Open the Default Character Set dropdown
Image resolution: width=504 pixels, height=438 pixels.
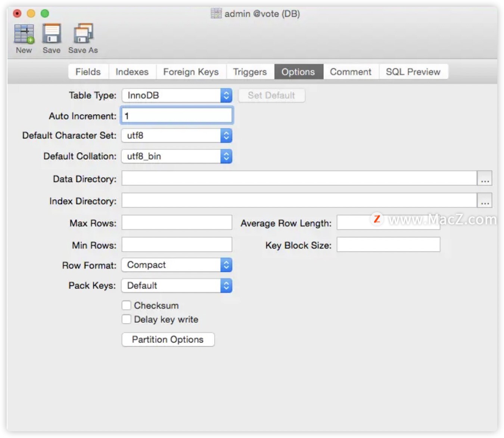tap(177, 135)
